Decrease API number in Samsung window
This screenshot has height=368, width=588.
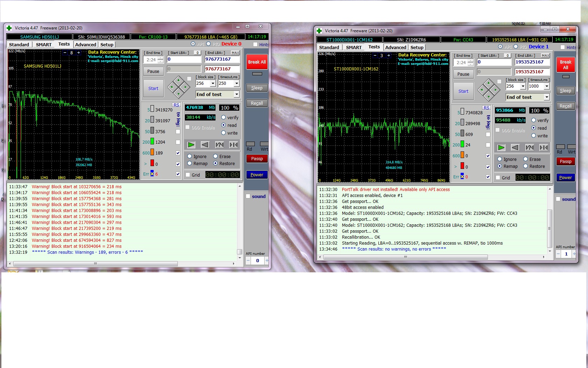click(248, 260)
